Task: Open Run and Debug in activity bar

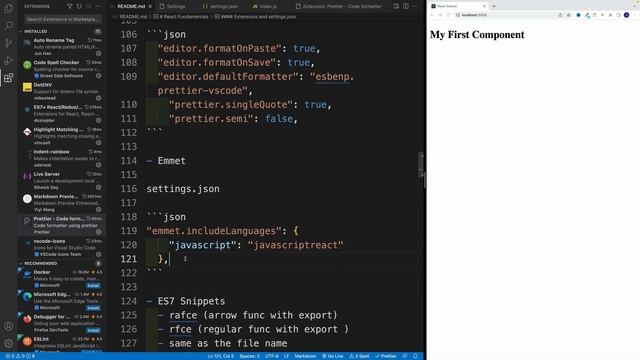Action: pyautogui.click(x=8, y=60)
